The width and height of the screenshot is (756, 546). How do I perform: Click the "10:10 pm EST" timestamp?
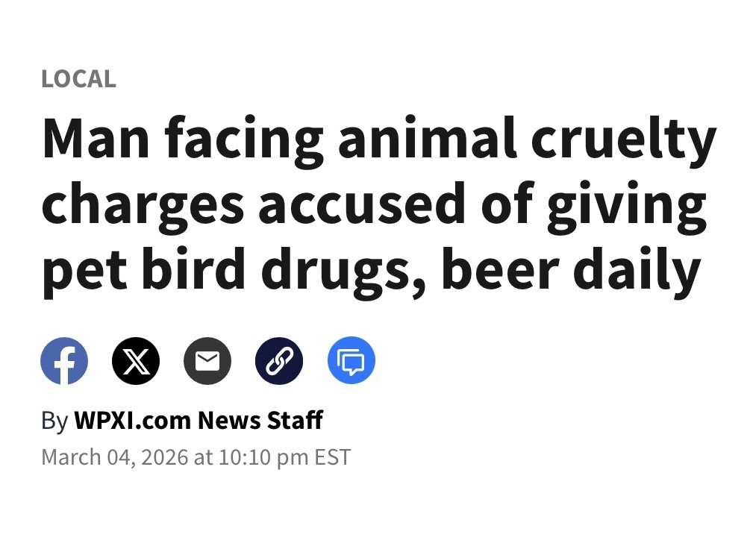(x=284, y=456)
